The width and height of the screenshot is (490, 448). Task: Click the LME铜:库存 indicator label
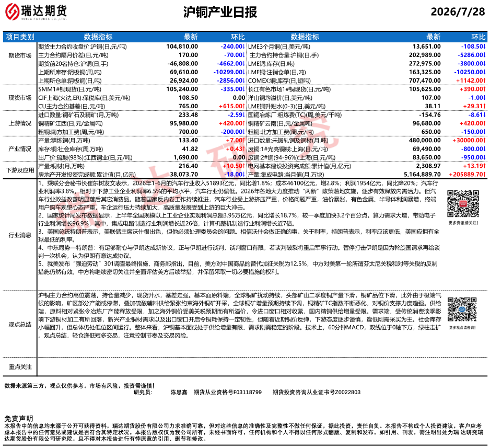[271, 64]
